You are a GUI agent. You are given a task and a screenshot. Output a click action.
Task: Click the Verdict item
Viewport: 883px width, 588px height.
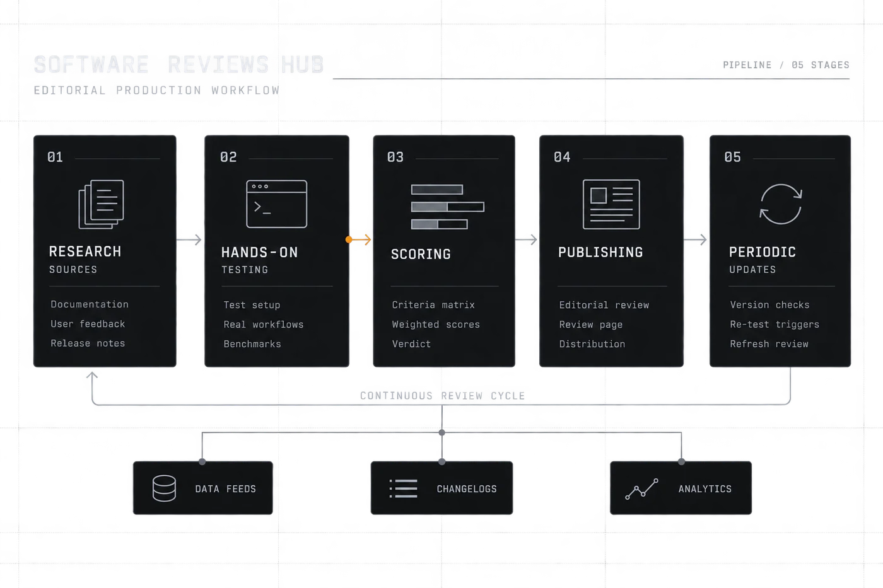[x=411, y=344]
